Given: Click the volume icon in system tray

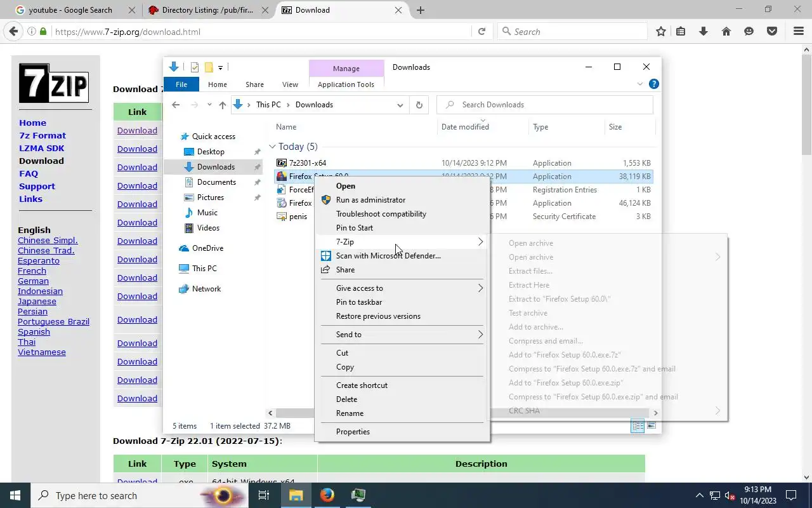Looking at the screenshot, I should (730, 495).
